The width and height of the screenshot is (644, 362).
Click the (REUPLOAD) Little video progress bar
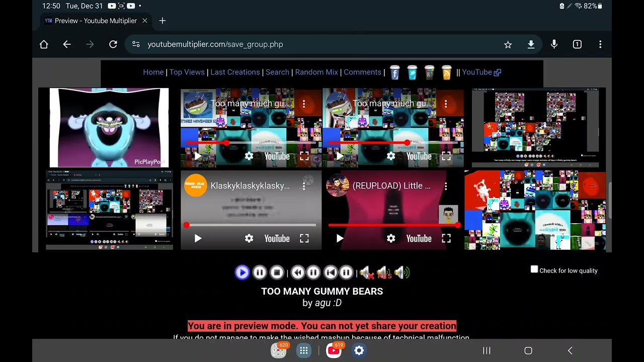coord(393,225)
